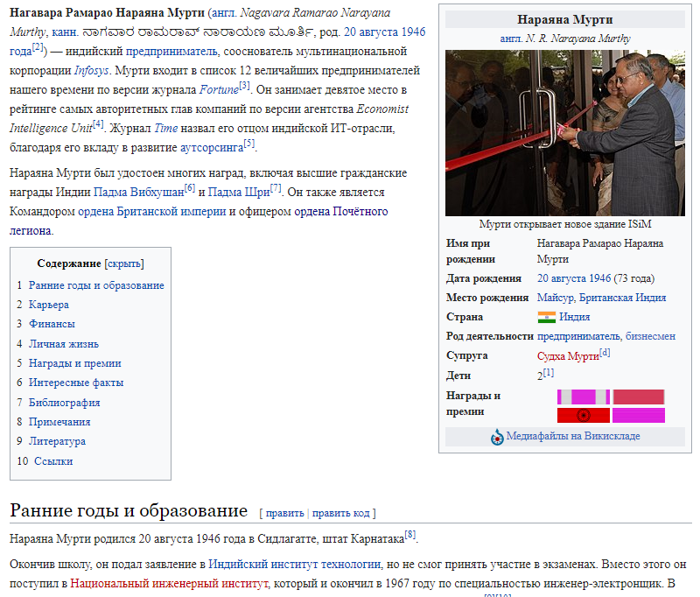700x597 pixels.
Task: Open the Падма Шри link
Action: (239, 192)
